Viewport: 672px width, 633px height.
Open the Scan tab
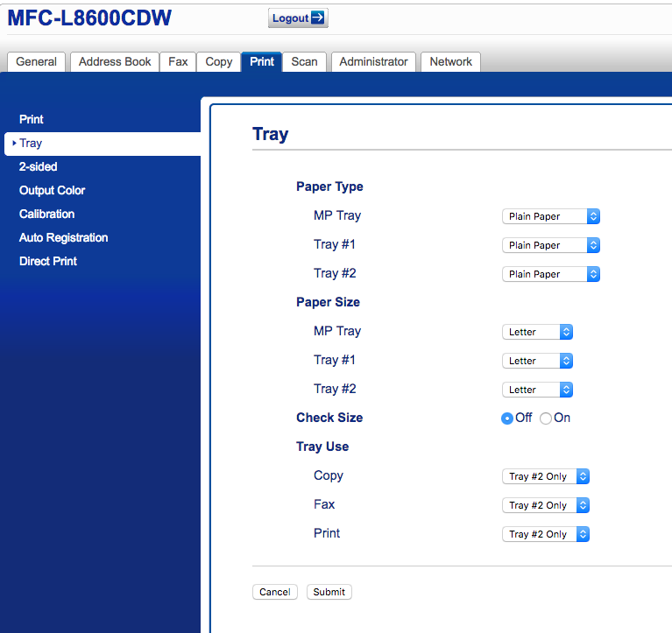point(304,61)
